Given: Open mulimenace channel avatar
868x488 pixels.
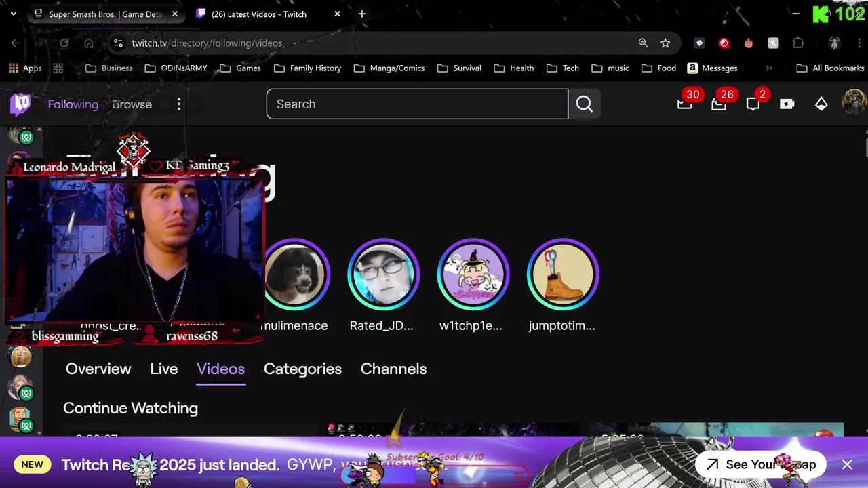Looking at the screenshot, I should 295,274.
